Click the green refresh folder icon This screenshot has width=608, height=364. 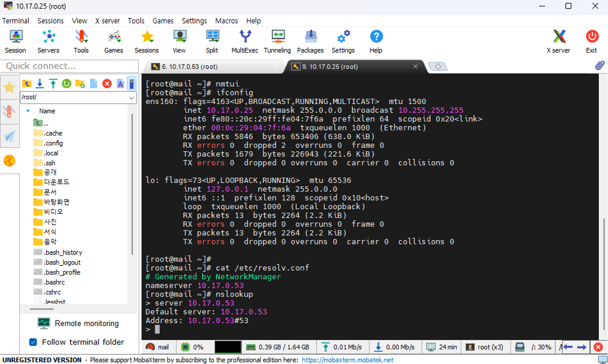point(67,84)
